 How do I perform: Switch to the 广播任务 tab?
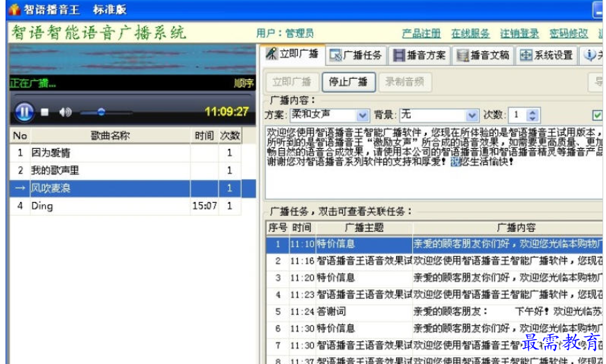[356, 55]
